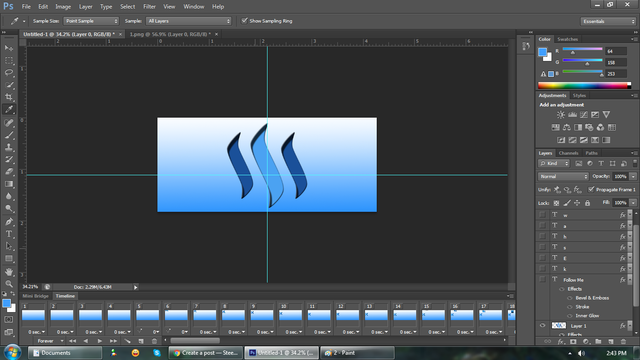Switch to the Channels tab
Viewport: 640px width, 360px height.
point(569,153)
